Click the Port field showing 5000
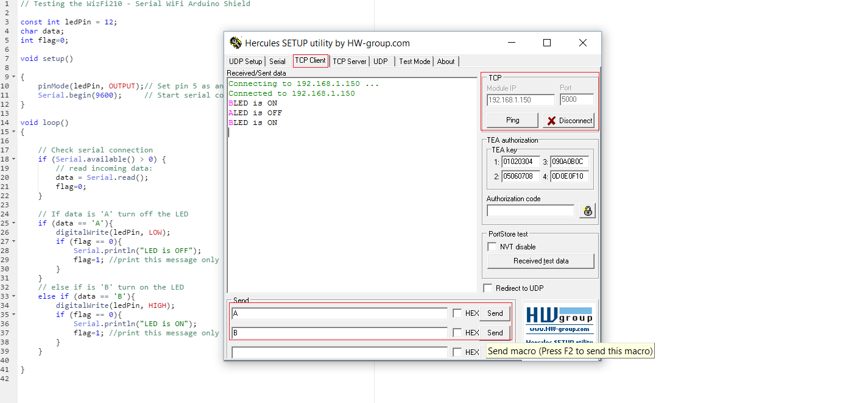The height and width of the screenshot is (403, 868). tap(577, 99)
